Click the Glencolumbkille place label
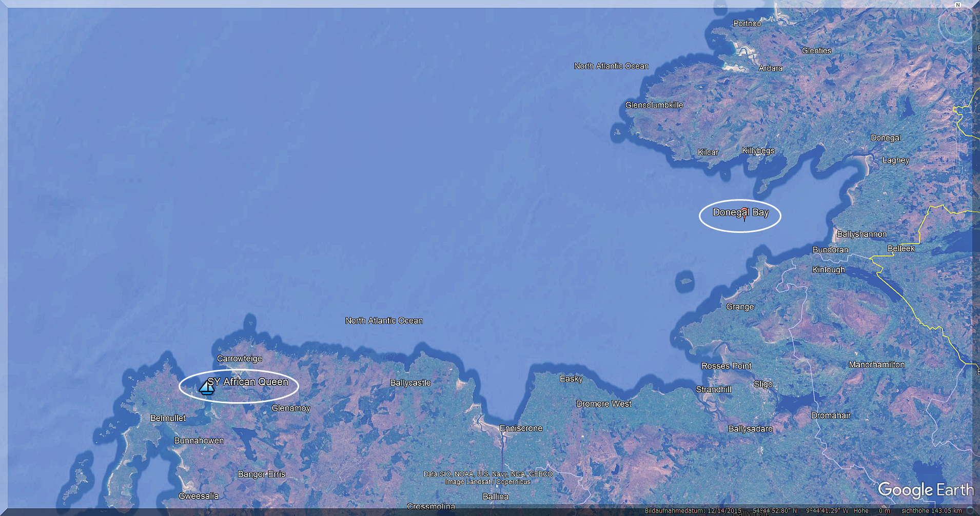Viewport: 980px width, 516px height. 654,105
